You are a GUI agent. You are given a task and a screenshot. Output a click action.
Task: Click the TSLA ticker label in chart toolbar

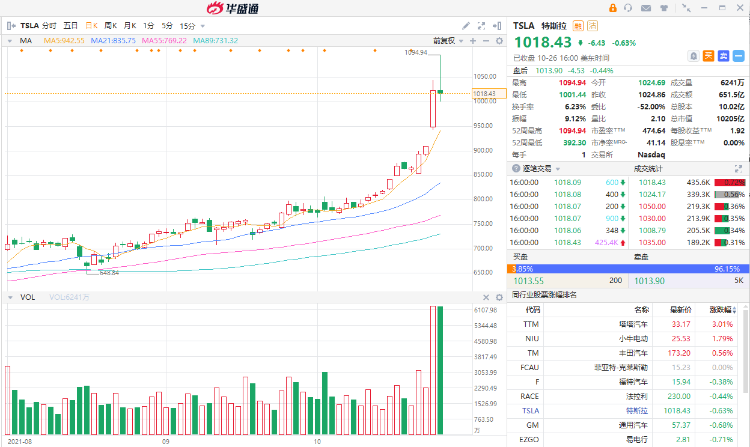coord(29,26)
